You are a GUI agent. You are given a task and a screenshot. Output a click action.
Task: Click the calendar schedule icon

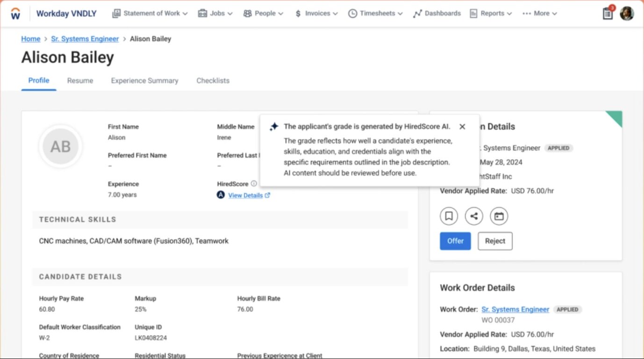[x=499, y=216]
